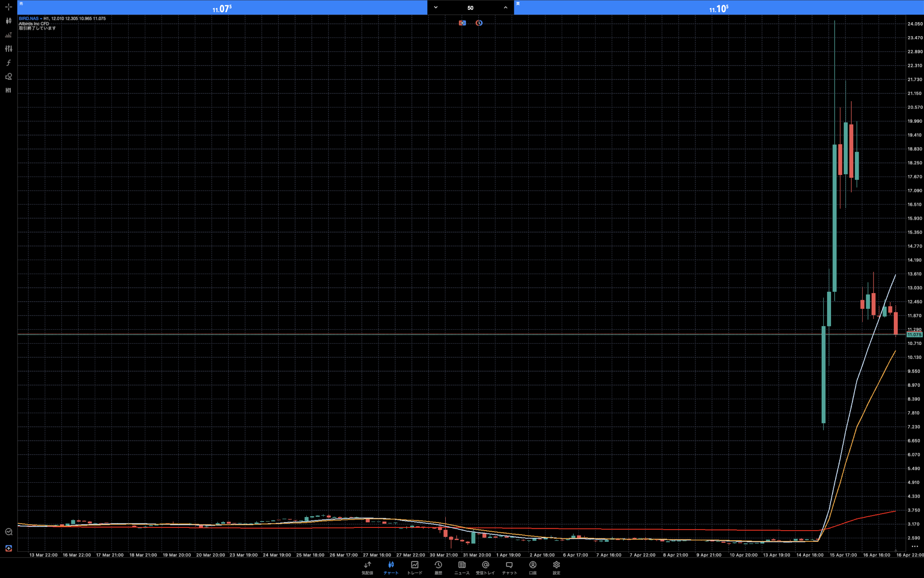The width and height of the screenshot is (924, 578).
Task: Toggle the H1 timeframe selector
Action: [8, 90]
